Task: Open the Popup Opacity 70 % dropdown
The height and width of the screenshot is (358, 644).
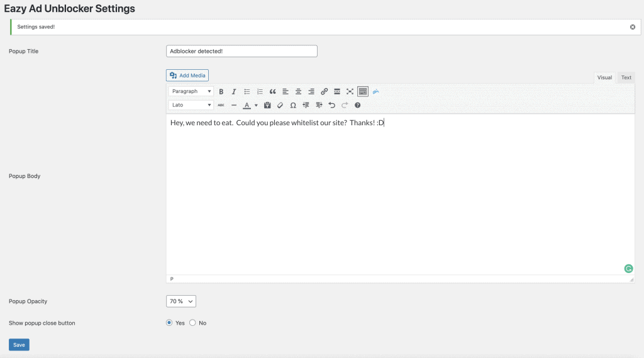Action: coord(181,301)
